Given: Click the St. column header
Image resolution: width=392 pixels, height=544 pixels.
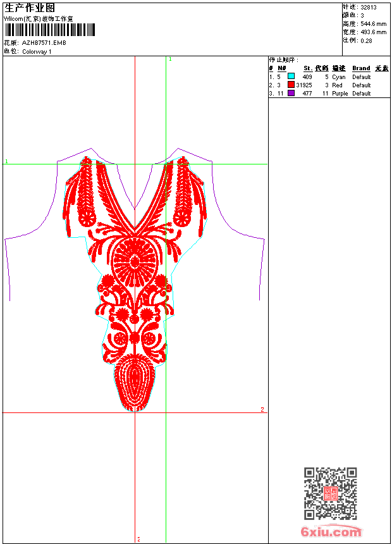Looking at the screenshot, I should (307, 68).
